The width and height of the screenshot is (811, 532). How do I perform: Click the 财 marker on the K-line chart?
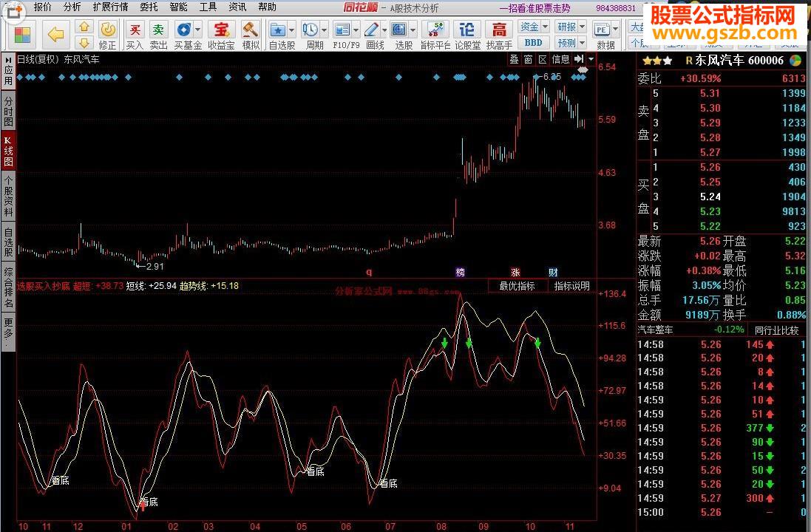[x=553, y=273]
